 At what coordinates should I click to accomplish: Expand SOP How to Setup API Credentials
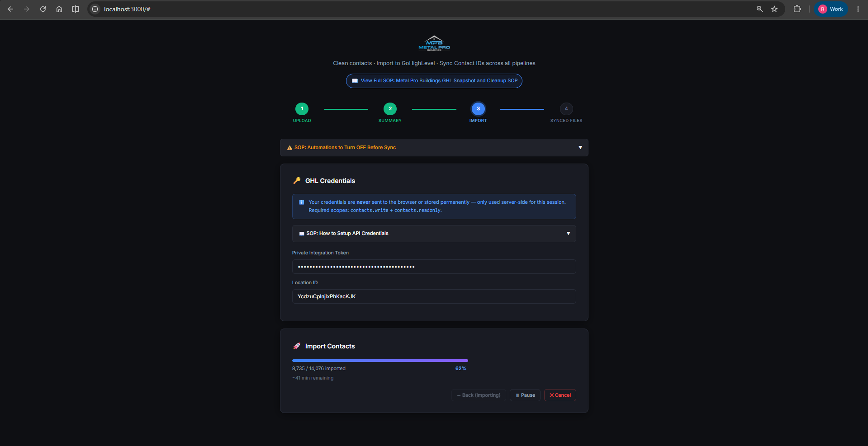(434, 234)
